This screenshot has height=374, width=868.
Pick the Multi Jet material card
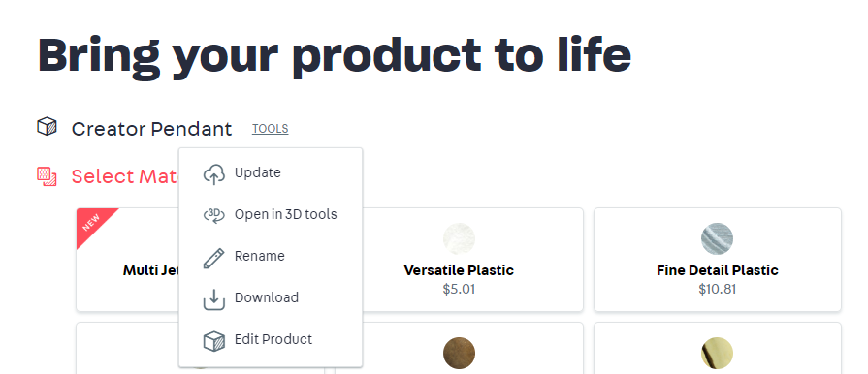click(127, 260)
